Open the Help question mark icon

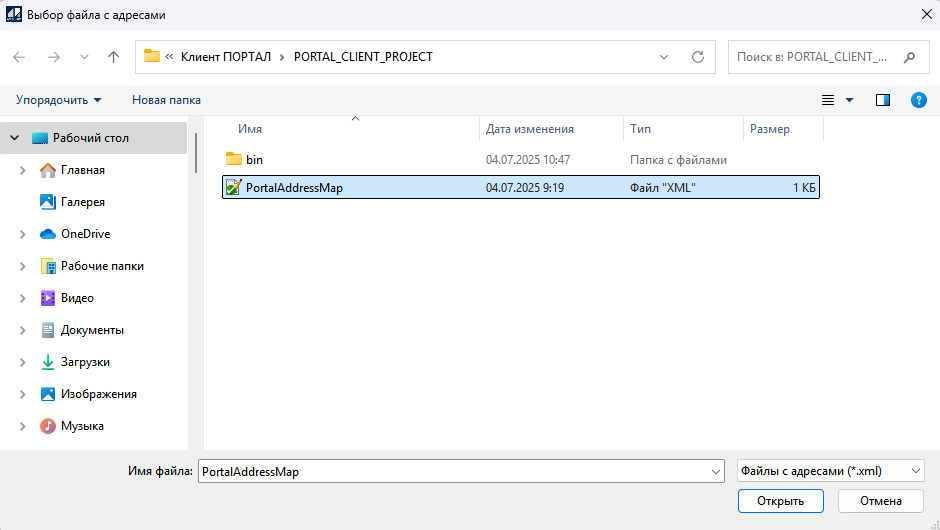click(x=918, y=100)
